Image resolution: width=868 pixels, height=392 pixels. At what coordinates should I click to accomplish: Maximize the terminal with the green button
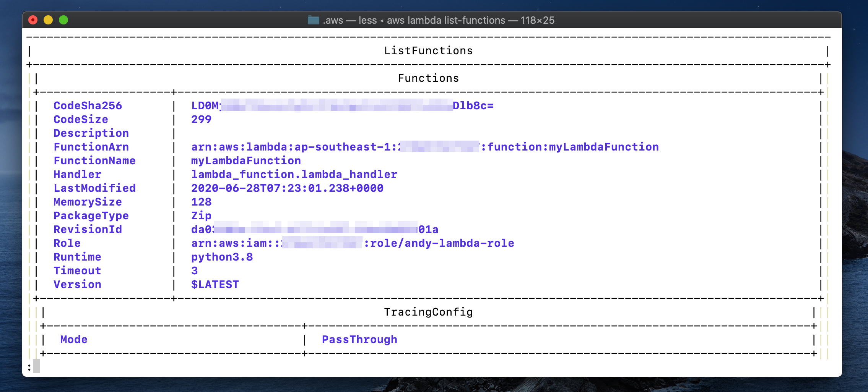63,20
